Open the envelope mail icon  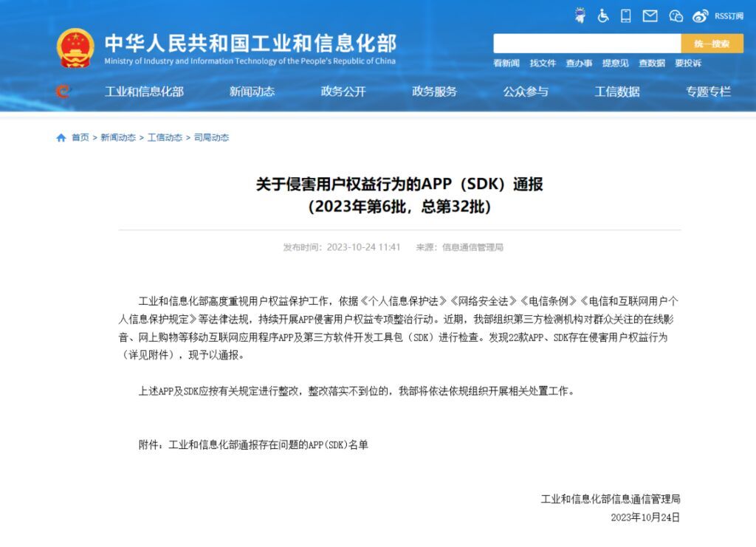[650, 16]
